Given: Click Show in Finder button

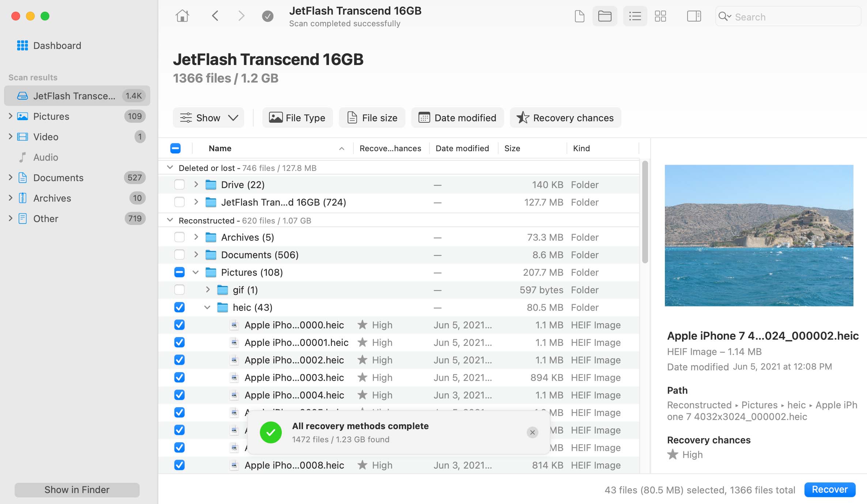Looking at the screenshot, I should pos(77,490).
